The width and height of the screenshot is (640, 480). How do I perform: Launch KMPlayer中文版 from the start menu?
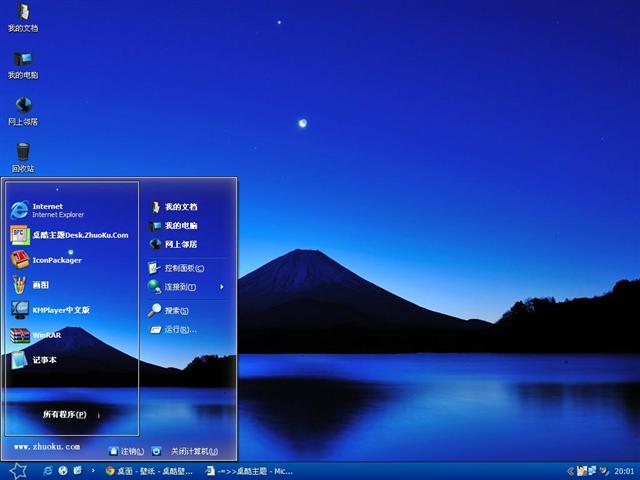[60, 310]
